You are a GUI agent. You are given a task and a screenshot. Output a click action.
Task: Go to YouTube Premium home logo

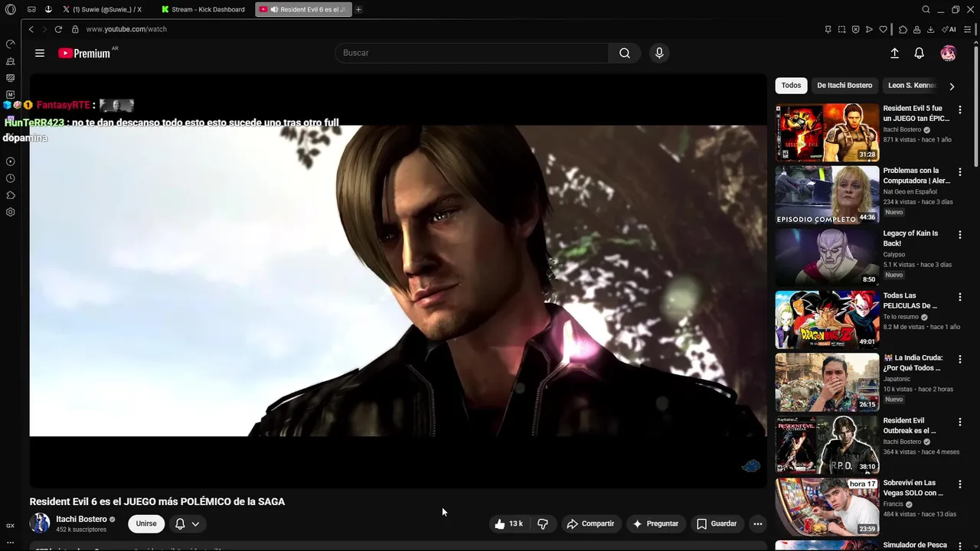tap(84, 53)
